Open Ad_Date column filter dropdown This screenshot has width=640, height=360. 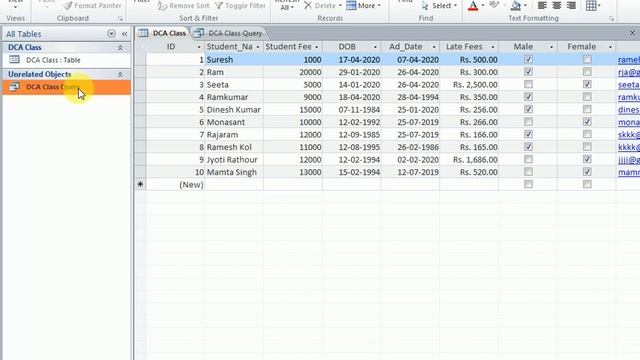pos(434,47)
